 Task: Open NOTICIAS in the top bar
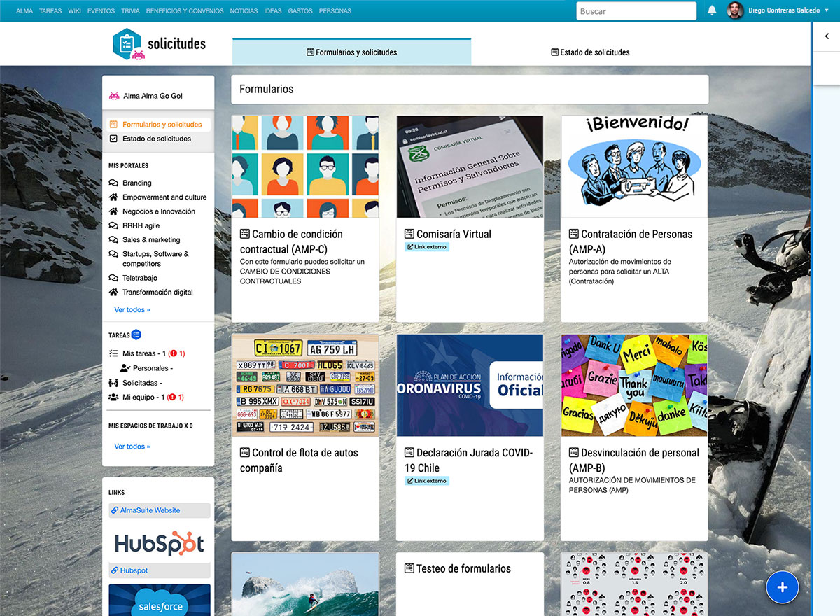point(244,11)
